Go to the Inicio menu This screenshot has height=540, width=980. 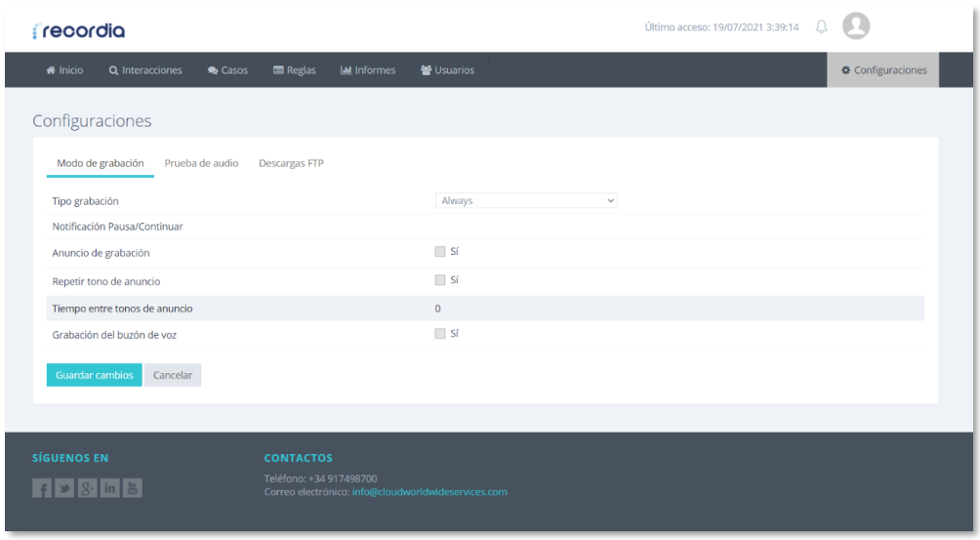tap(64, 70)
